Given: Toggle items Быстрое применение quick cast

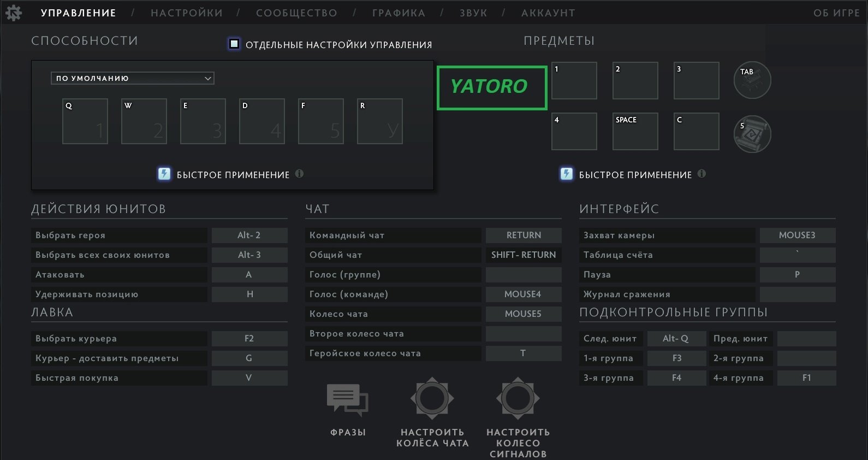Looking at the screenshot, I should [x=566, y=174].
